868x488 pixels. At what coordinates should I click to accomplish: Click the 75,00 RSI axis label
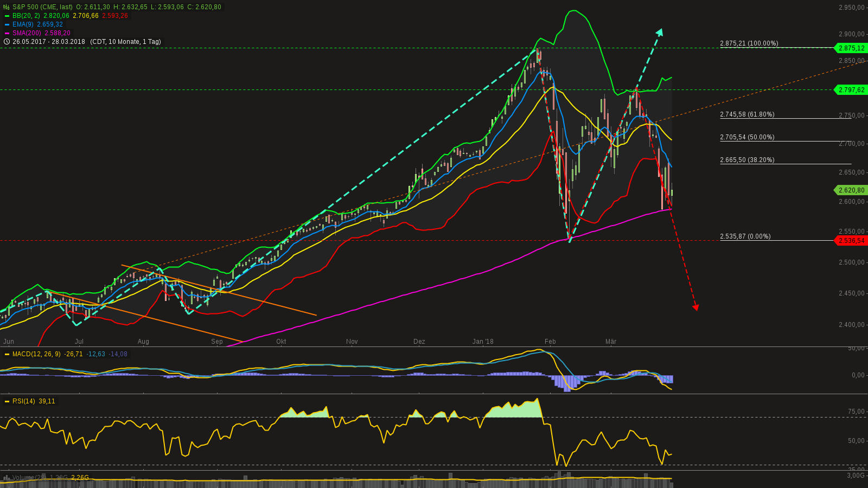tap(857, 412)
